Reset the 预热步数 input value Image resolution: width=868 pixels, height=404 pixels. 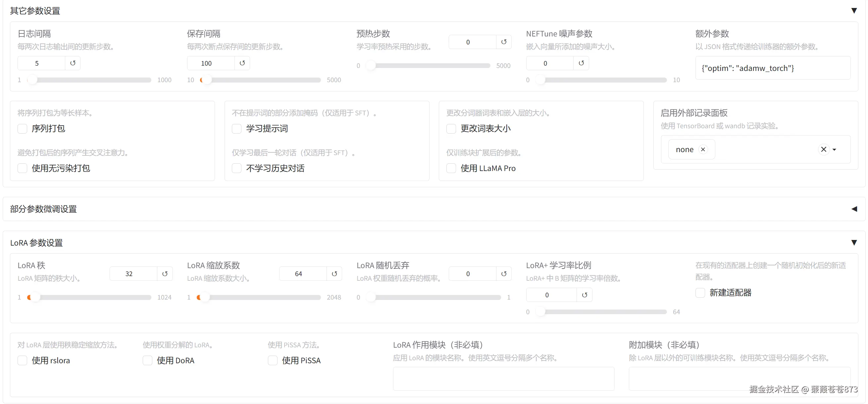503,42
